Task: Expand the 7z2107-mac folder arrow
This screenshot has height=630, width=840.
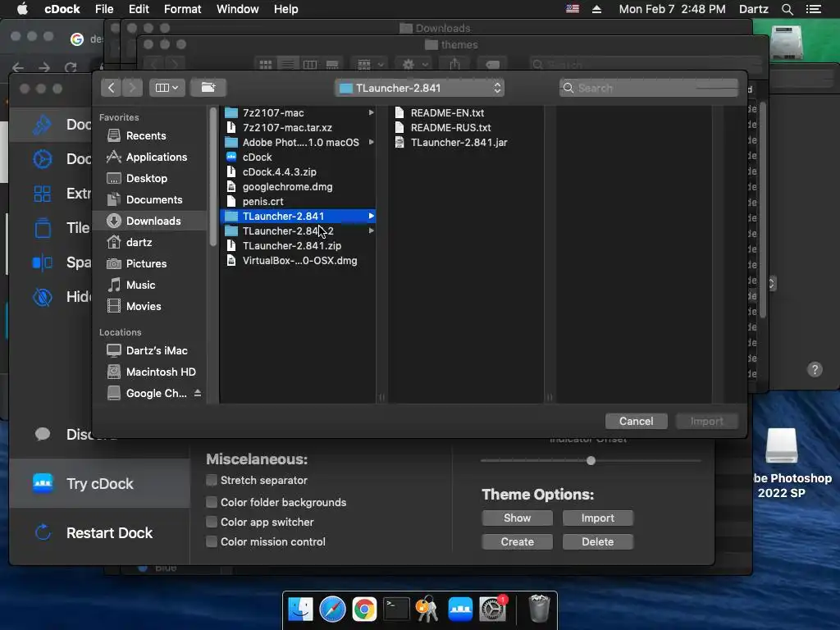Action: [372, 113]
